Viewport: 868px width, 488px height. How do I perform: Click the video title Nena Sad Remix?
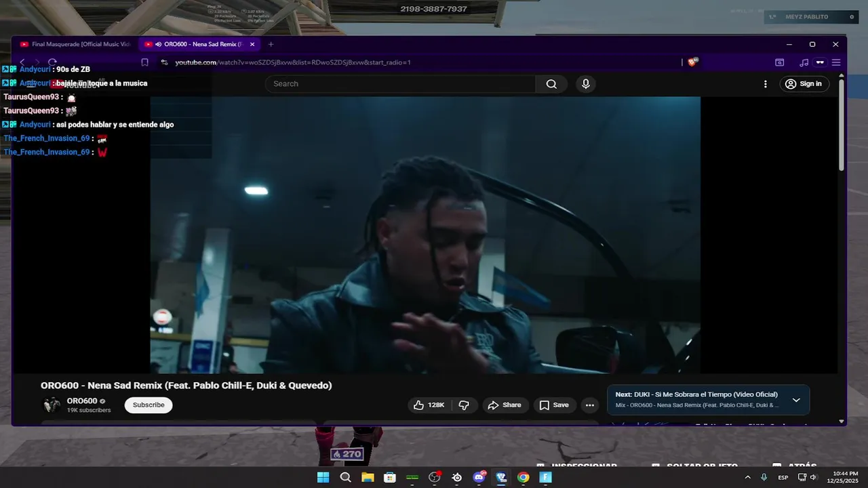point(186,386)
